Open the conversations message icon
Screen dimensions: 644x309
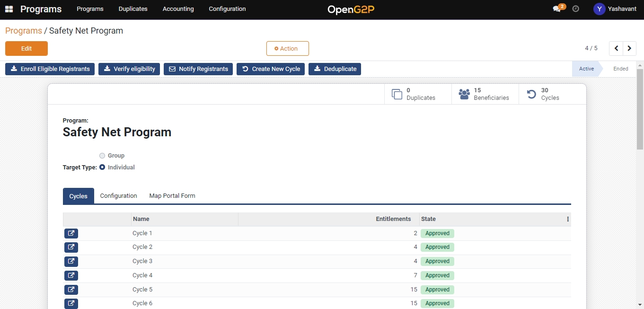(557, 9)
